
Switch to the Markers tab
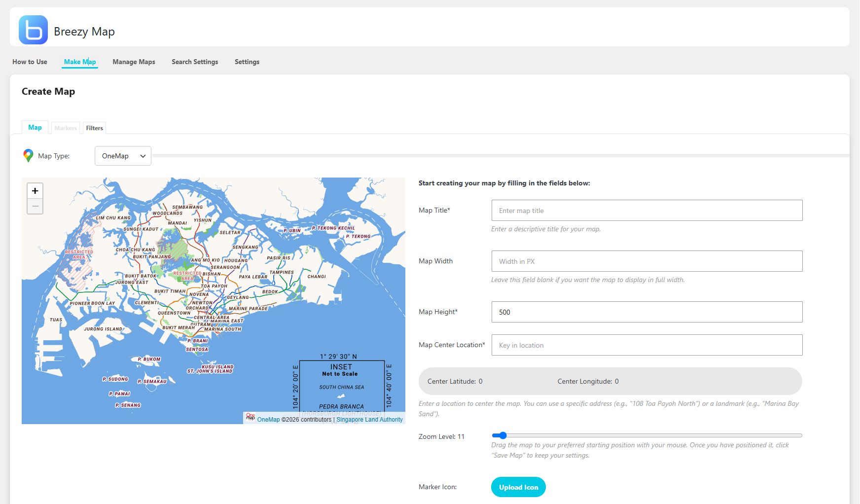66,128
